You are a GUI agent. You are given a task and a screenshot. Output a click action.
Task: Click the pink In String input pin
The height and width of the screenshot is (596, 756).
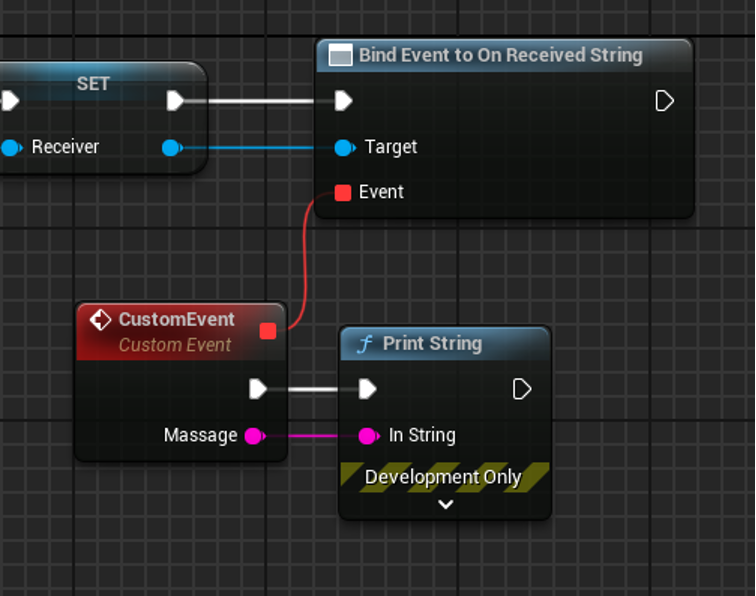pyautogui.click(x=368, y=436)
